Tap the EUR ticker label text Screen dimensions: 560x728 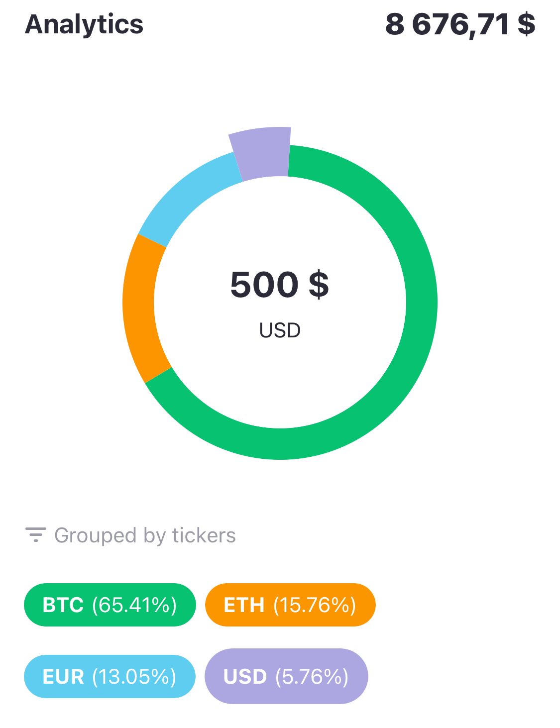pos(63,677)
